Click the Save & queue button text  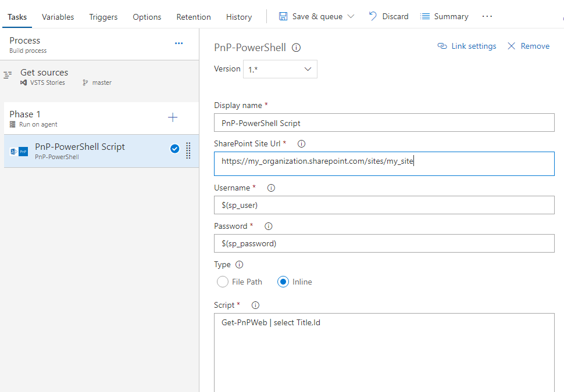pos(317,16)
